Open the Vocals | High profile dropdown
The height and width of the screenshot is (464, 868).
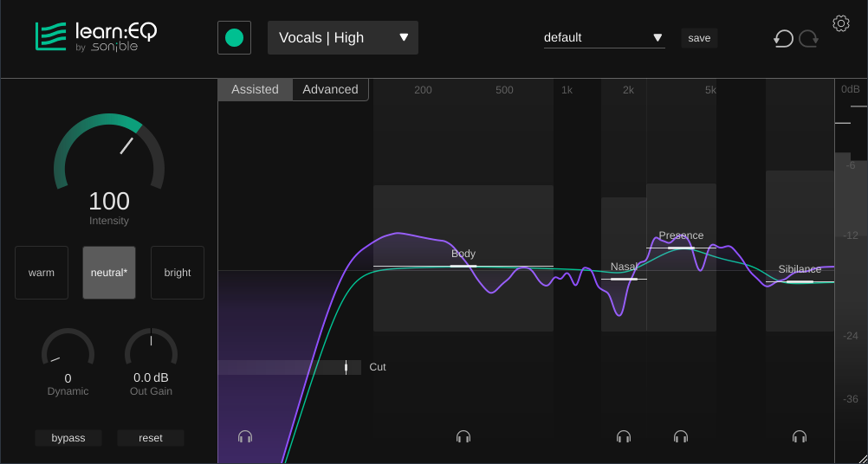click(x=343, y=38)
